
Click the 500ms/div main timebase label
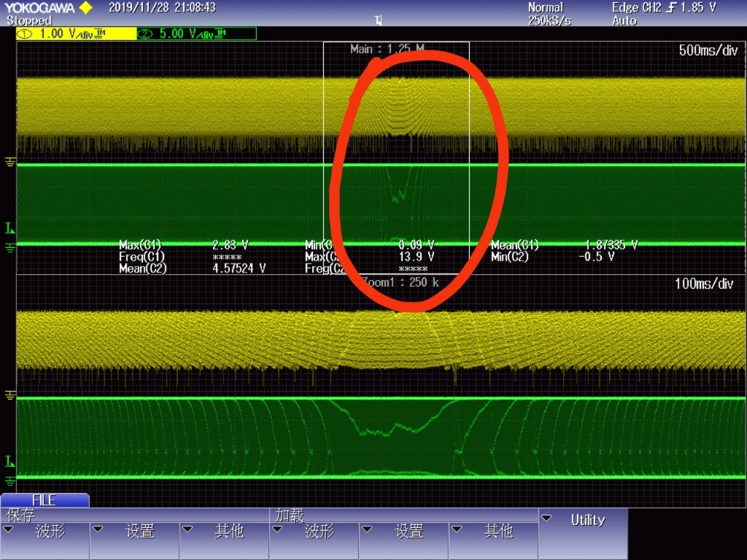click(708, 50)
